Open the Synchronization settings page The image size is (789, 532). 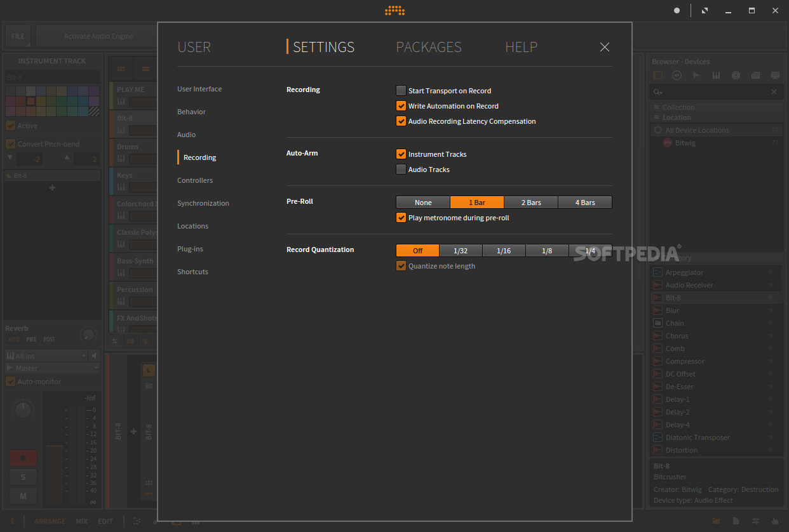click(203, 203)
